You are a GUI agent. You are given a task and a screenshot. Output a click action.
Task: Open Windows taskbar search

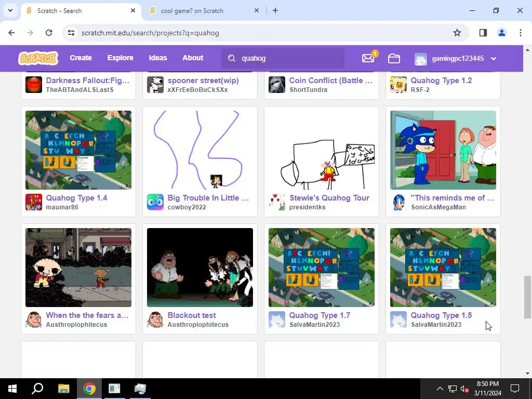click(37, 389)
